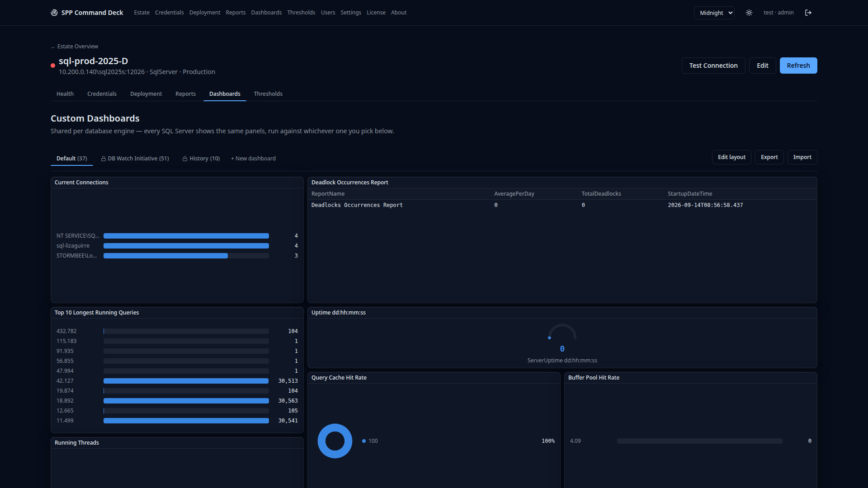Click the 4.09 Buffer Pool bar
Screen dimensions: 868x488
[699, 441]
